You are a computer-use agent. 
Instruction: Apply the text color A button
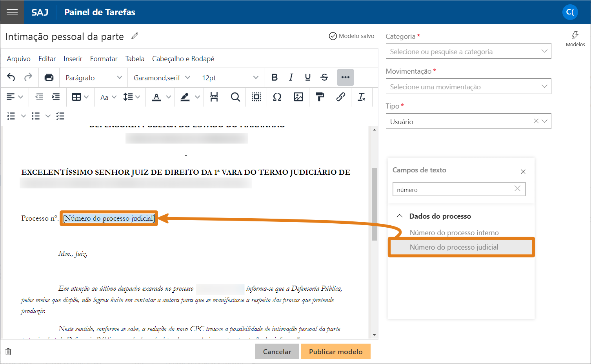tap(156, 97)
